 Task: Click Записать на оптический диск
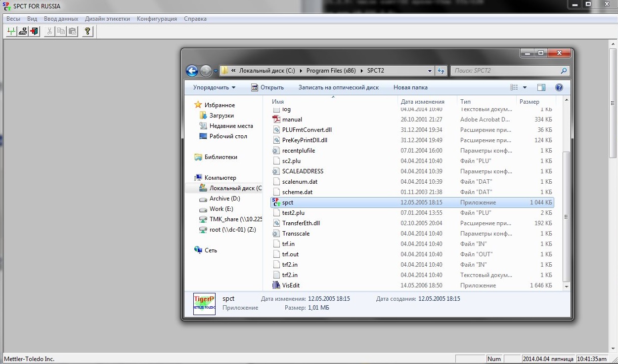pyautogui.click(x=338, y=87)
